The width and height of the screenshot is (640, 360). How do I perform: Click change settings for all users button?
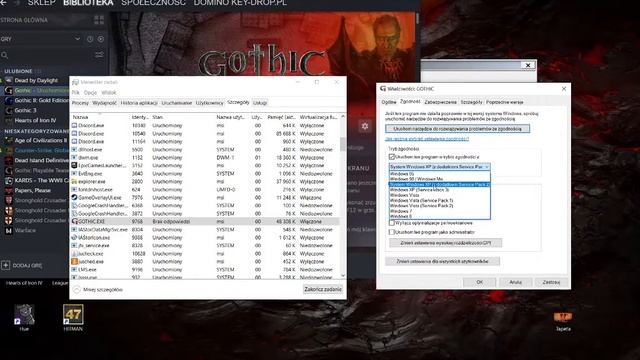[442, 261]
